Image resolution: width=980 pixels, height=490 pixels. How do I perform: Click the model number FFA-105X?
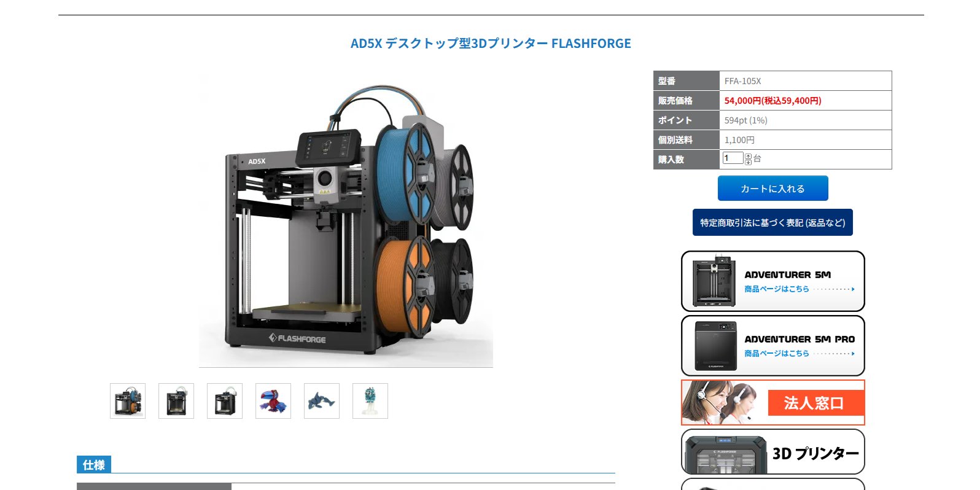coord(742,81)
